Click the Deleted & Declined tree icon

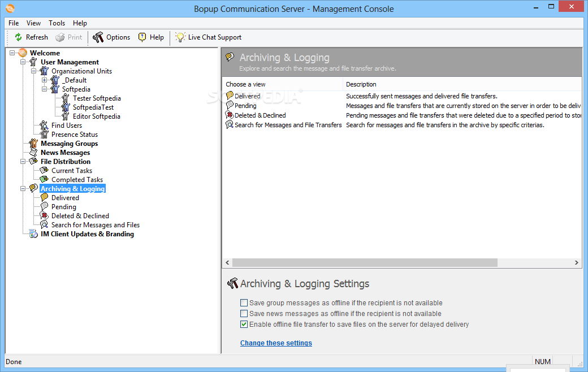click(x=44, y=215)
